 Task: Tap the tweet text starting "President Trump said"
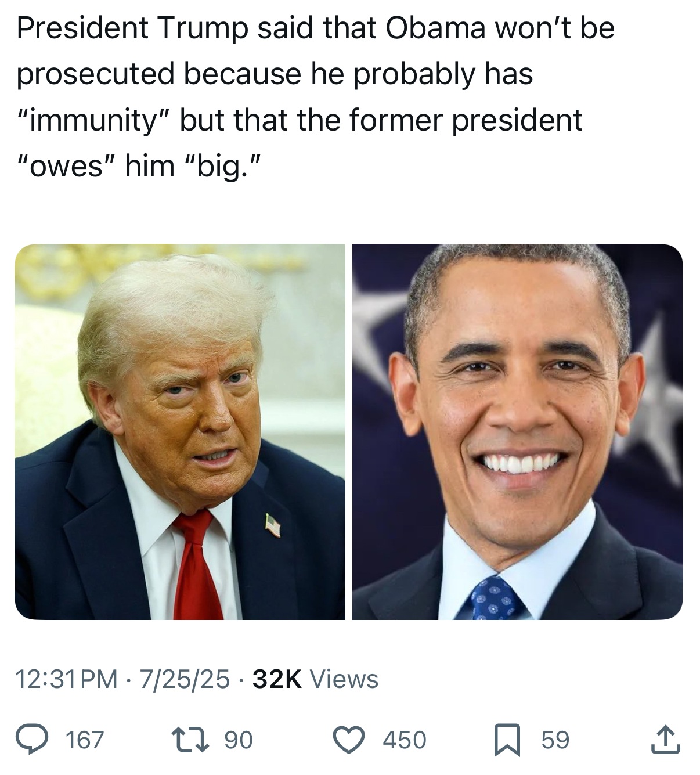(316, 97)
